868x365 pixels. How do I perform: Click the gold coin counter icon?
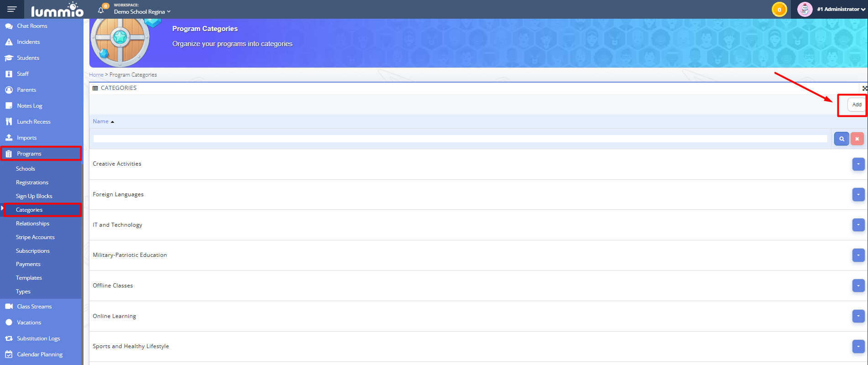(779, 10)
